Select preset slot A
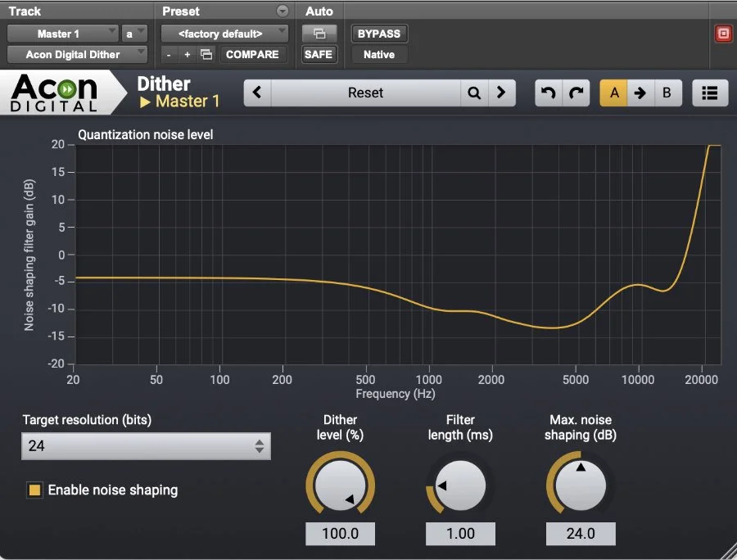Image resolution: width=737 pixels, height=560 pixels. (614, 93)
